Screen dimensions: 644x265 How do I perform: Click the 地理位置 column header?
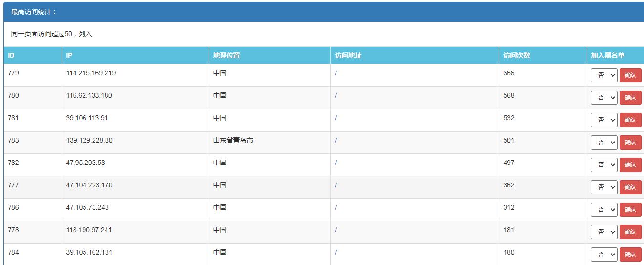point(270,55)
